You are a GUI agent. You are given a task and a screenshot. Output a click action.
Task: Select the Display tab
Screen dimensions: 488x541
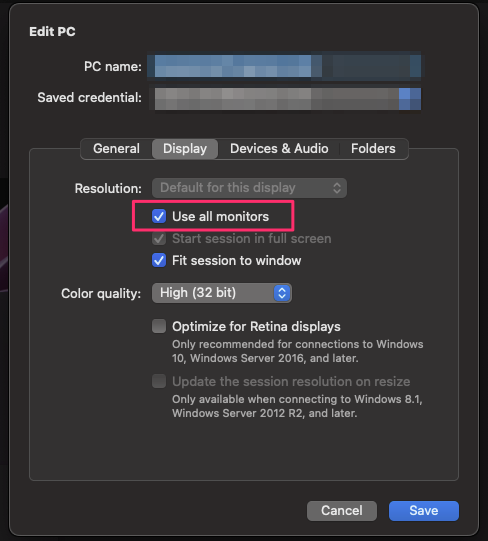[x=185, y=149]
